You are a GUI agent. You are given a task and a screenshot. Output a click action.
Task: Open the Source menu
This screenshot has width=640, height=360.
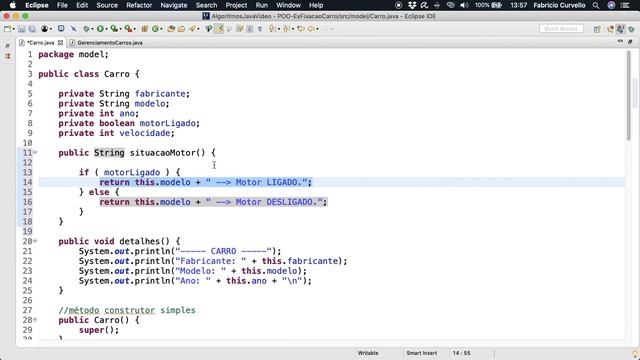pyautogui.click(x=107, y=5)
